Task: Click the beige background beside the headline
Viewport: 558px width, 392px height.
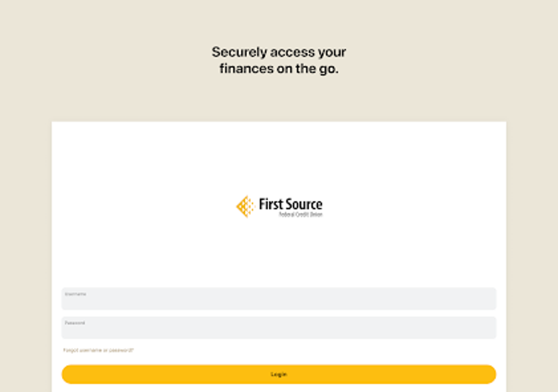Action: click(438, 60)
